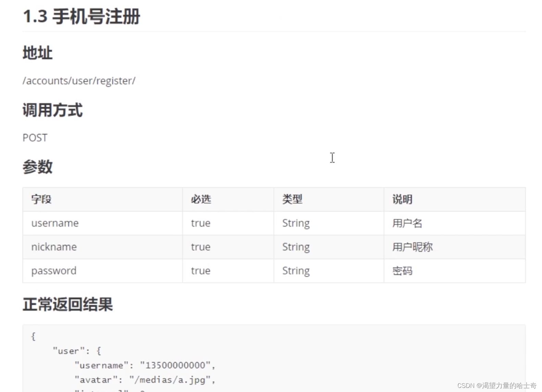The height and width of the screenshot is (392, 542).
Task: Click the '"user": {' line in code block
Action: [x=77, y=351]
